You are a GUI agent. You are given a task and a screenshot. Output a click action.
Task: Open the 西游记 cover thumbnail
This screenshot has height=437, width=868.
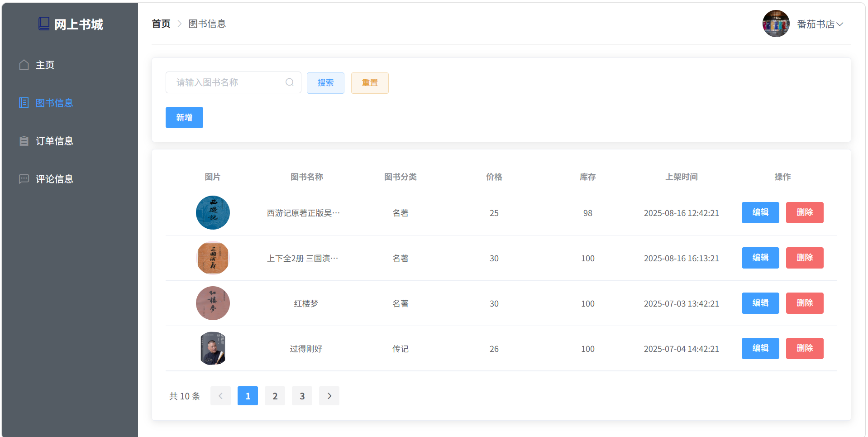pyautogui.click(x=213, y=212)
